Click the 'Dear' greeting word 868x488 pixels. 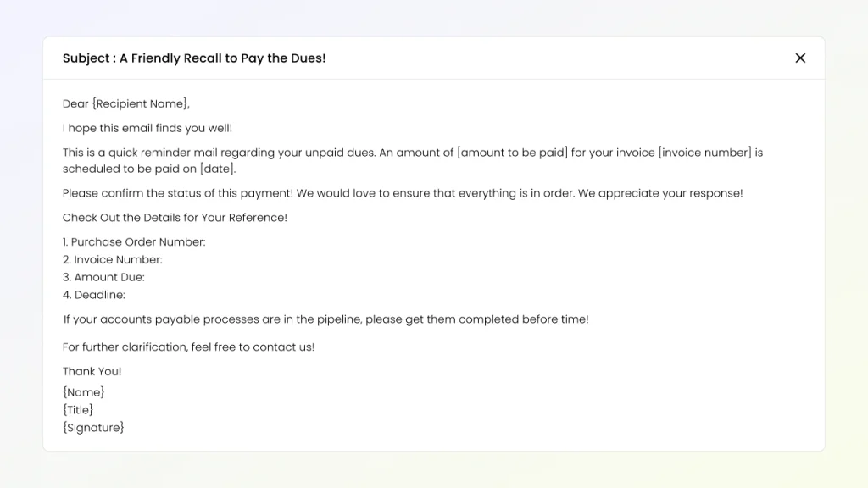click(x=75, y=104)
